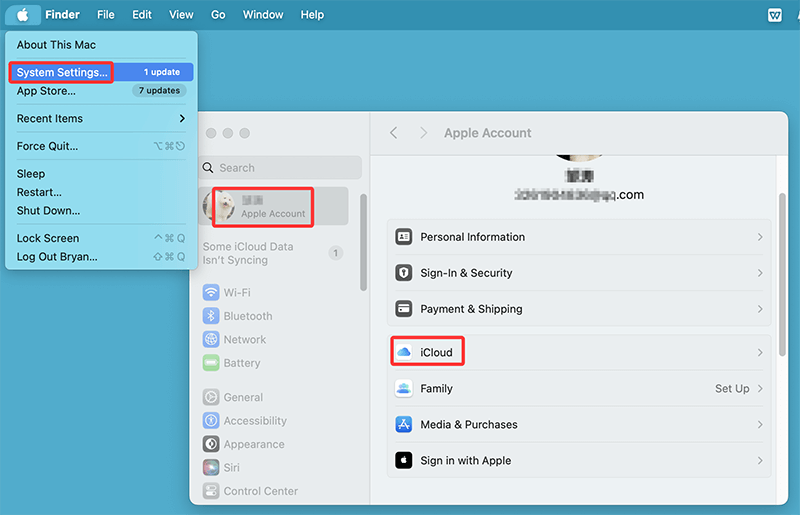Open the Apple menu icon
This screenshot has height=515, width=800.
[22, 15]
